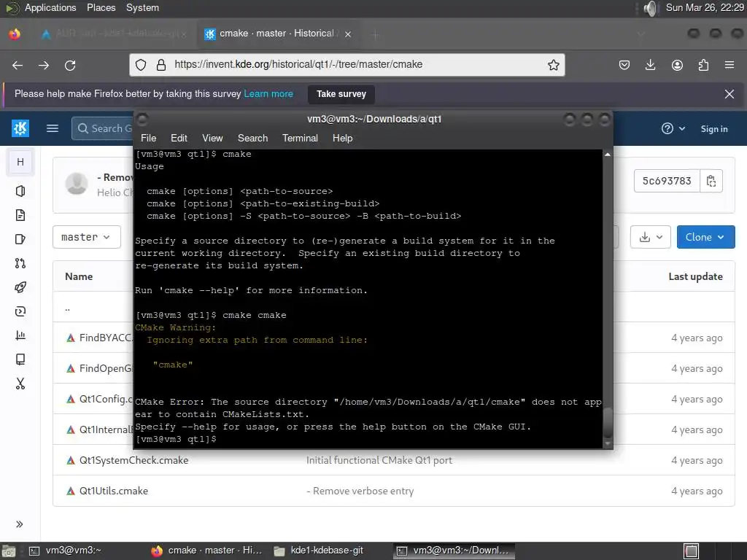
Task: Click the project H avatar in sidebar
Action: (x=20, y=162)
